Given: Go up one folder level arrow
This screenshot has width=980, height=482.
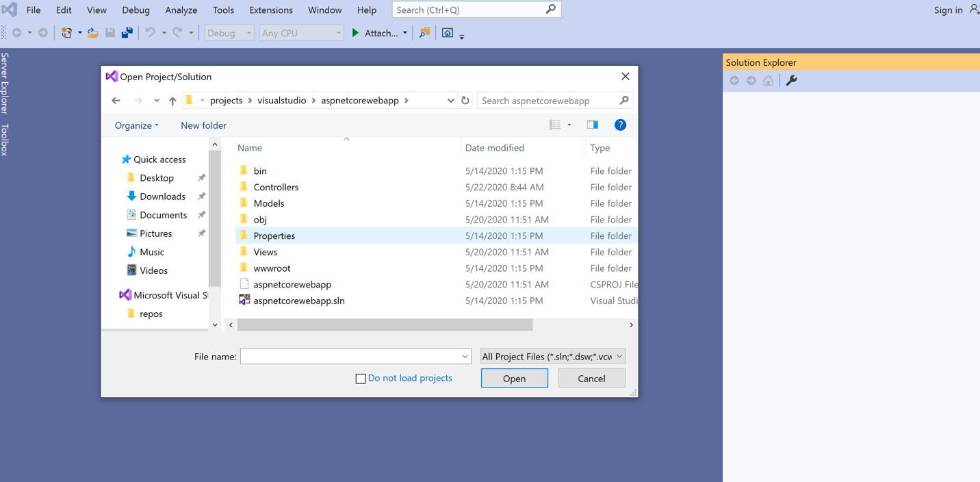Looking at the screenshot, I should [x=172, y=101].
